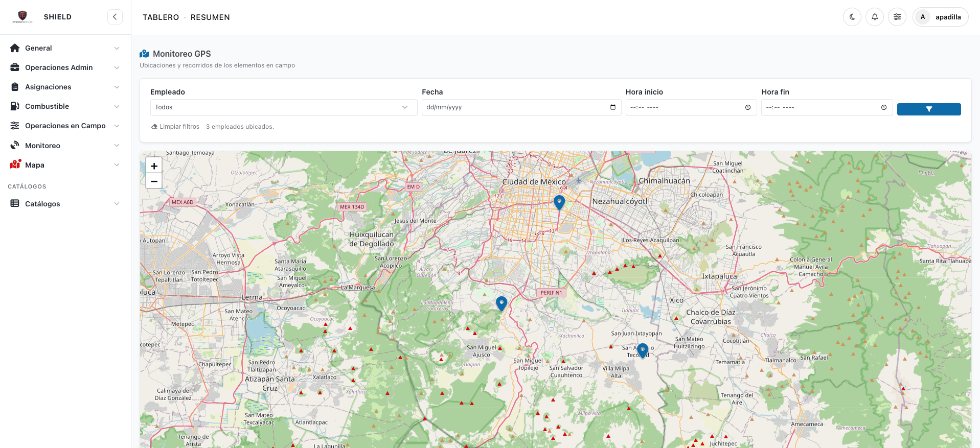Click the RESUMEN breadcrumb
Viewport: 980px width, 448px height.
click(210, 17)
